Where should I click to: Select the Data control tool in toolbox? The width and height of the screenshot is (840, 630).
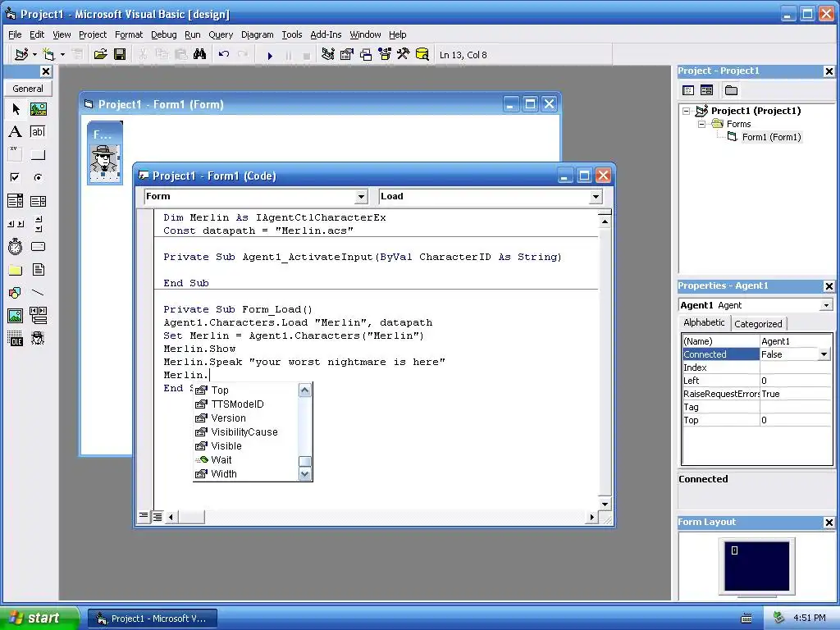pyautogui.click(x=38, y=316)
